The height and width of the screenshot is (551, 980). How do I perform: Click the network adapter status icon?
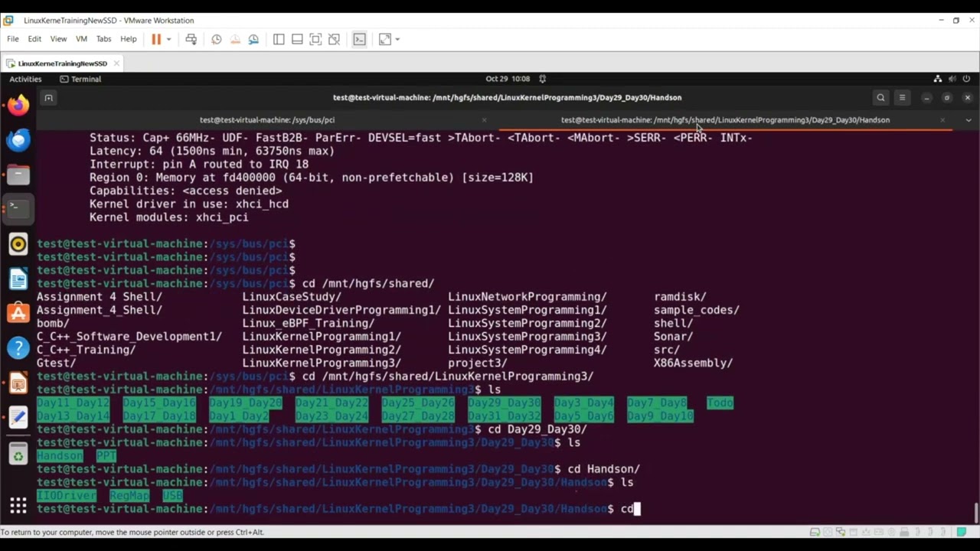[x=840, y=532]
